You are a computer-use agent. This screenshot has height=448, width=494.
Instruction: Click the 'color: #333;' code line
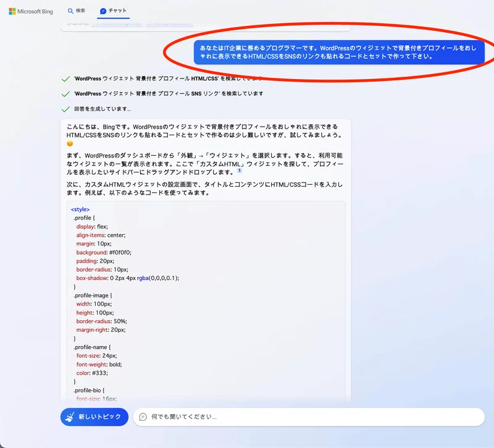click(x=92, y=373)
